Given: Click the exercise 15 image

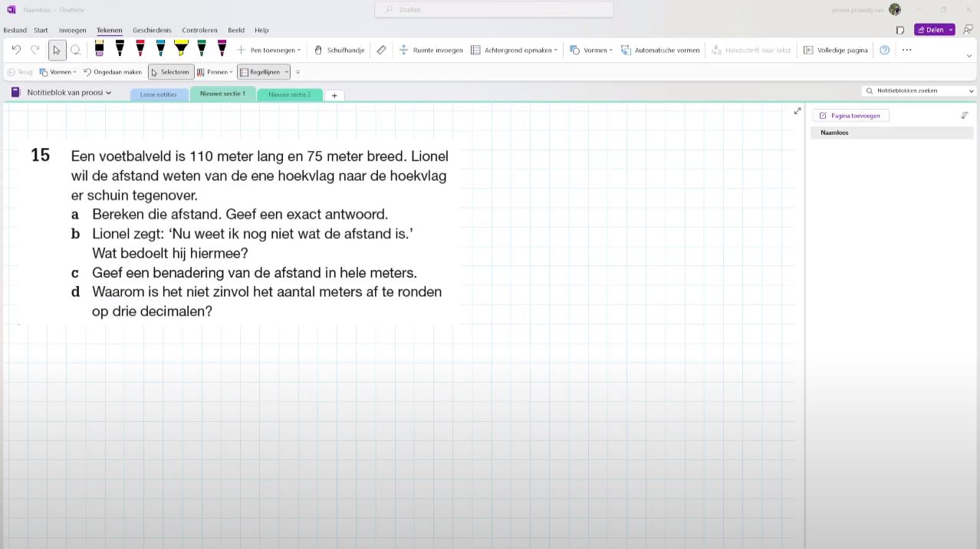Looking at the screenshot, I should 239,233.
